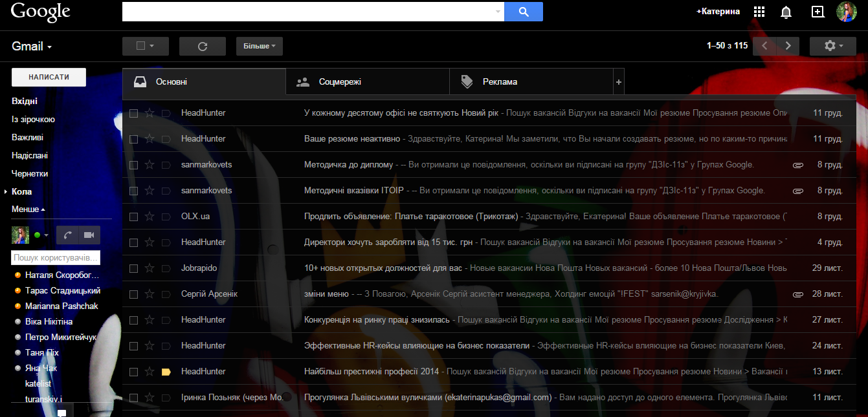Screen dimensions: 868x417
Task: Collapse the label list with 'Менше'
Action: (x=28, y=209)
